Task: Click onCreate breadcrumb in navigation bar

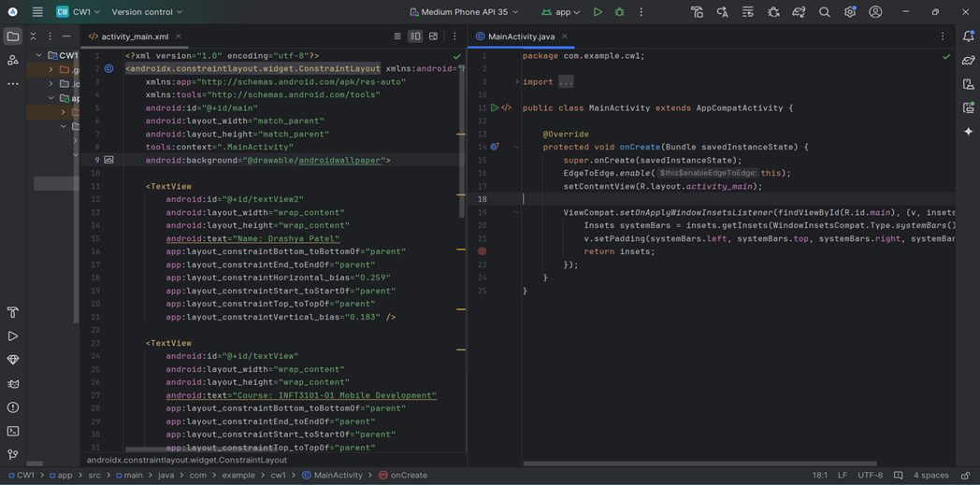Action: click(403, 475)
